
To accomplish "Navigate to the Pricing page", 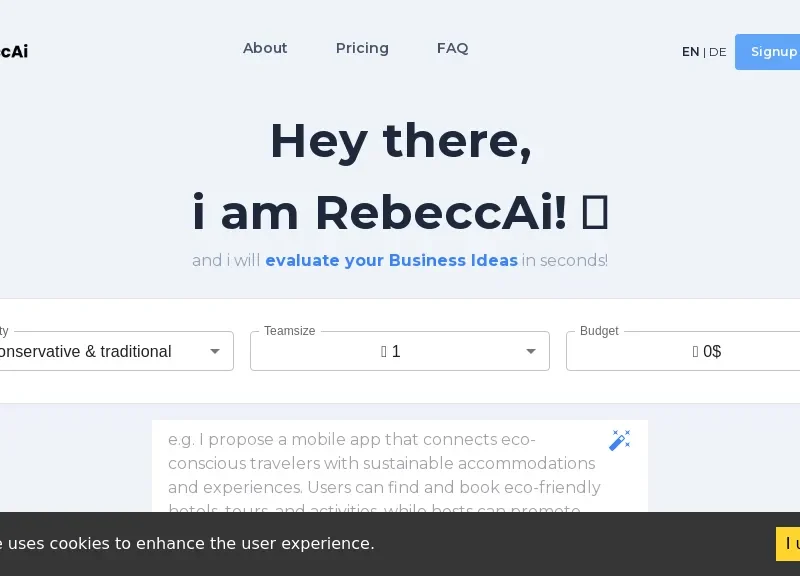I will tap(362, 48).
